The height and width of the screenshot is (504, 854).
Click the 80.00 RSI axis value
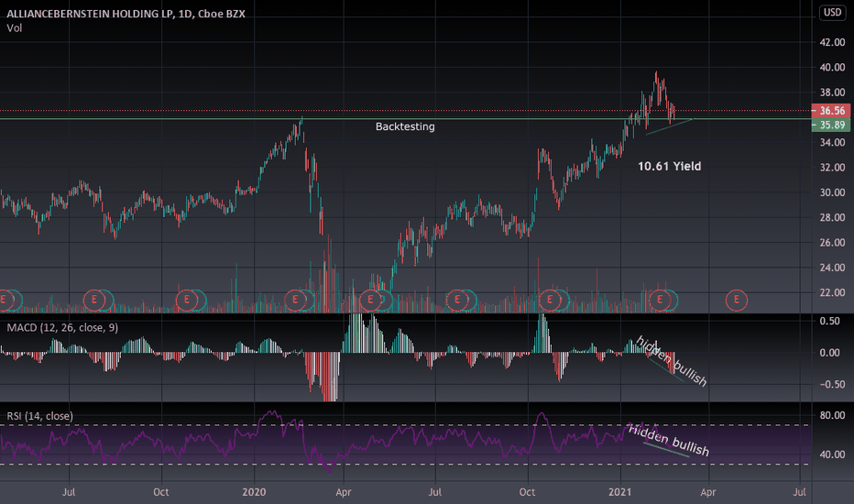coord(832,415)
